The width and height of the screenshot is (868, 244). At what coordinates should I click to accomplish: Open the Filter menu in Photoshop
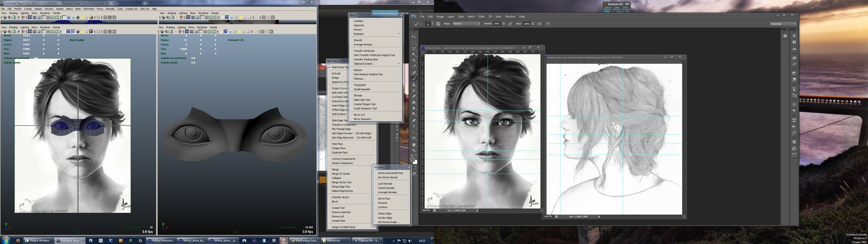point(481,16)
